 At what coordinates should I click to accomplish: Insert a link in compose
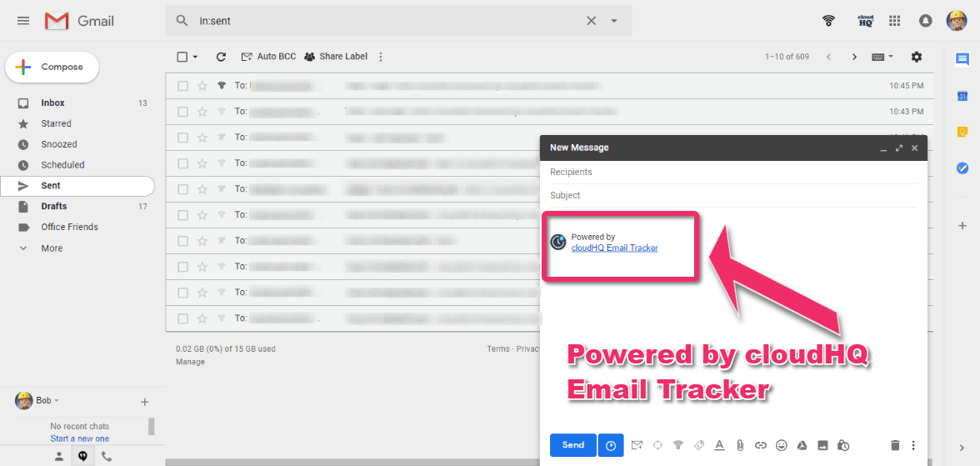click(x=761, y=445)
